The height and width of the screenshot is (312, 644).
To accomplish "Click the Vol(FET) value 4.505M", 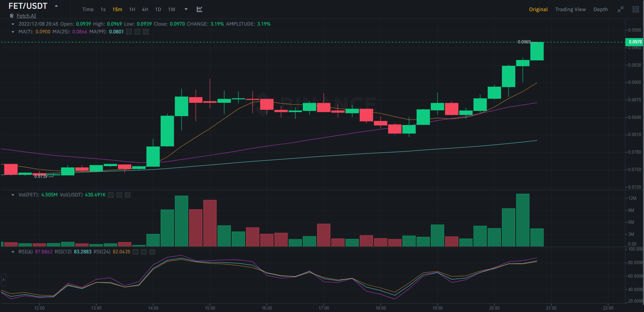I will 50,195.
